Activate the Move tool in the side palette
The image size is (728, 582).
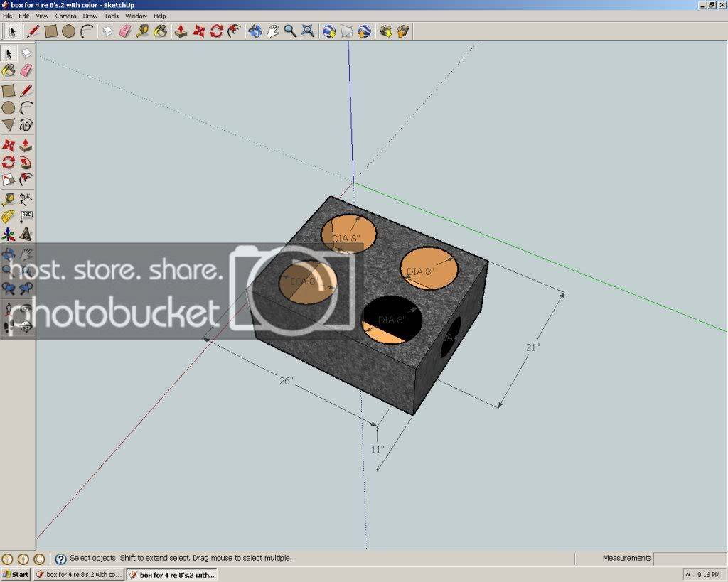pos(9,145)
